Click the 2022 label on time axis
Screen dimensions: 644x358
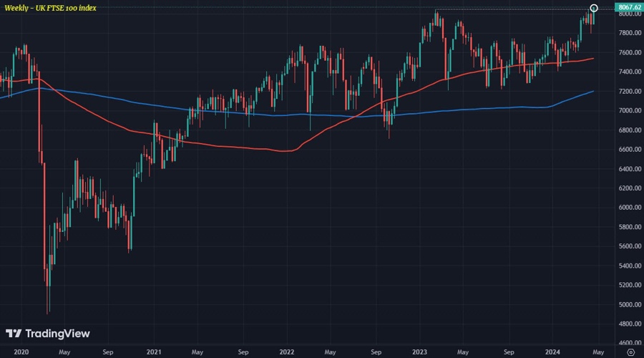tap(286, 352)
